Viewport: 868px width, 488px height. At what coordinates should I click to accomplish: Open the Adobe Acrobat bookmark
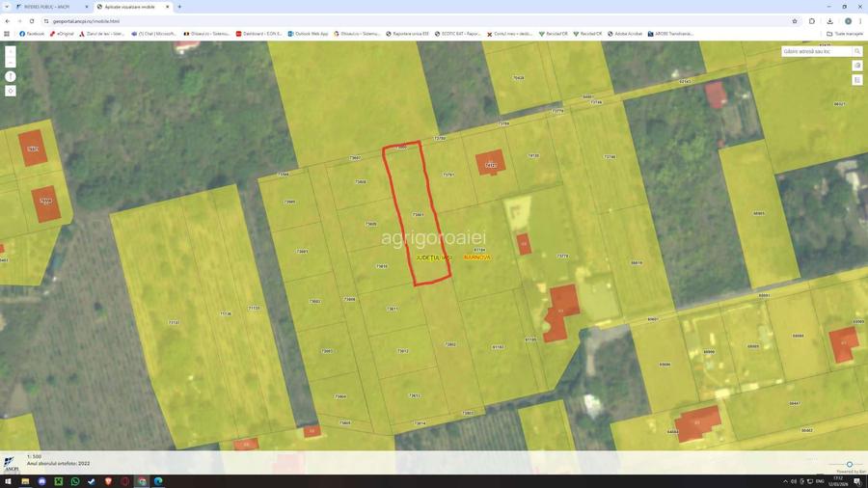(627, 33)
